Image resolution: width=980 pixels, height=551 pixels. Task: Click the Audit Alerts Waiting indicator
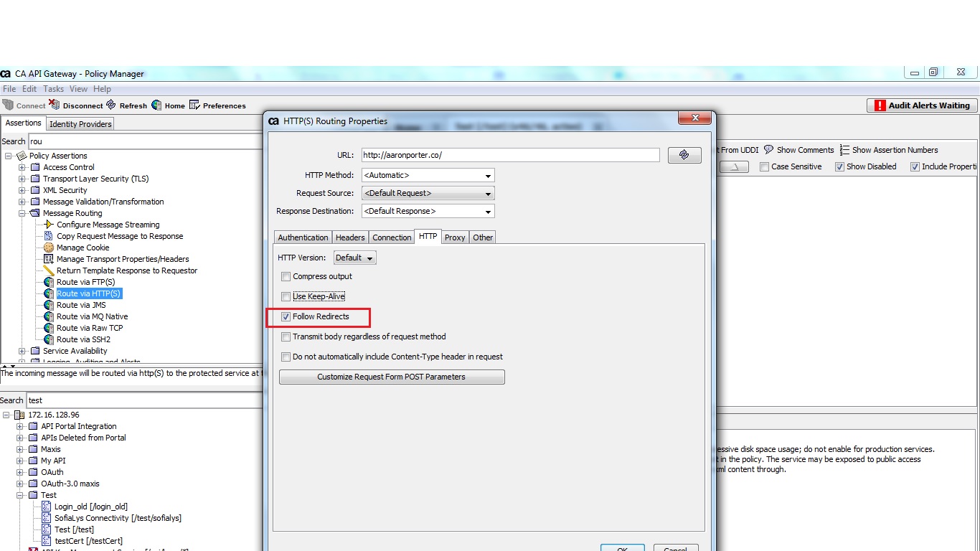(921, 105)
